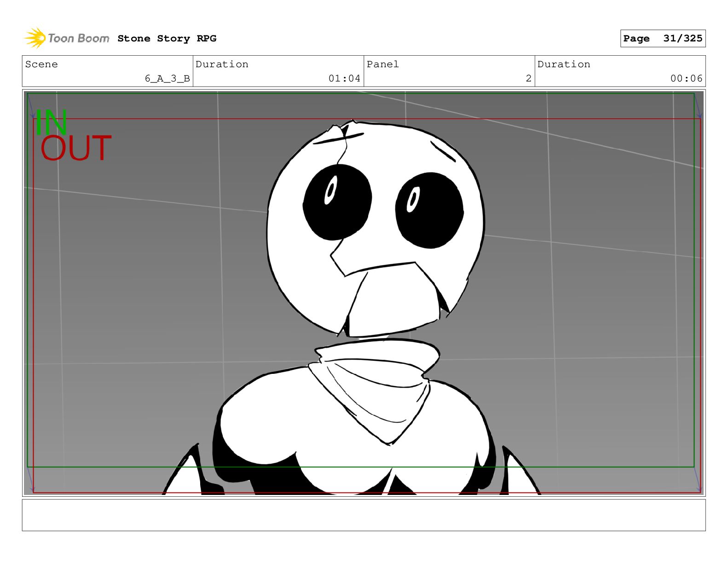Click the empty notes box below panel

coord(364,515)
